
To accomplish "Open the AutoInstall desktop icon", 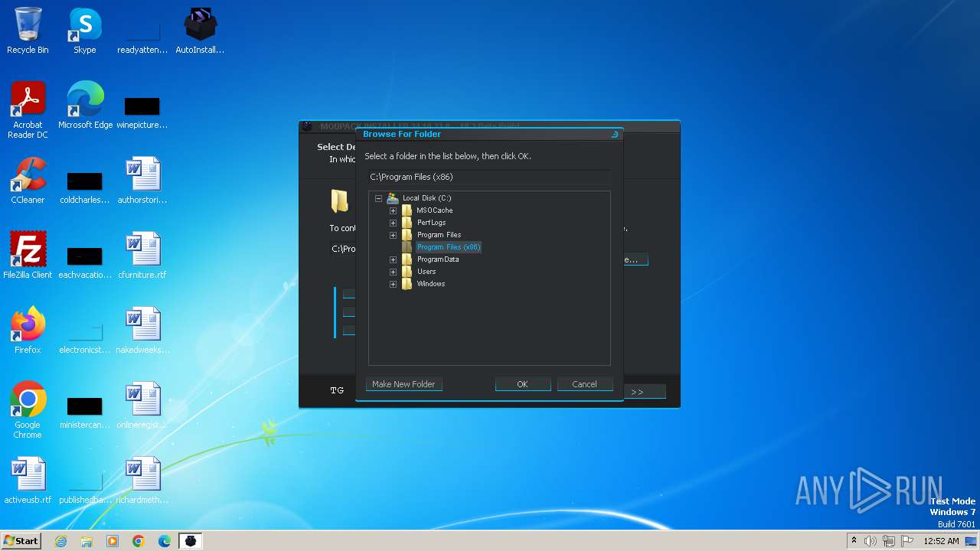I will pyautogui.click(x=200, y=31).
